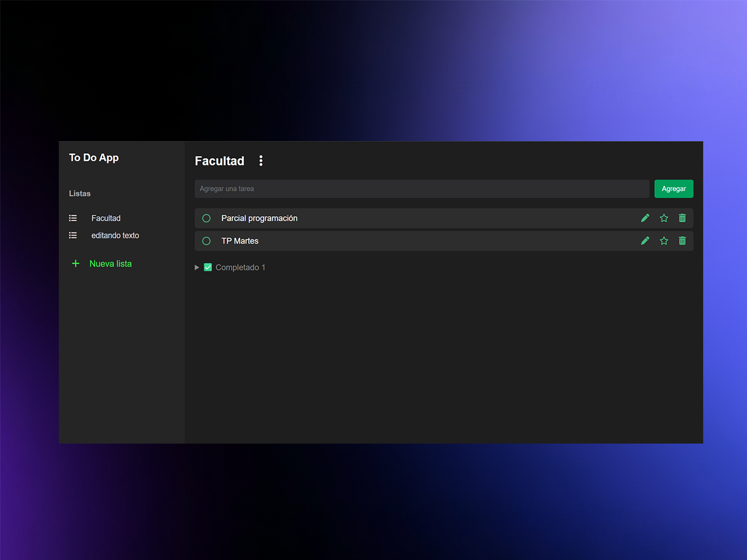Expand the Completado section triangle

coord(197,267)
